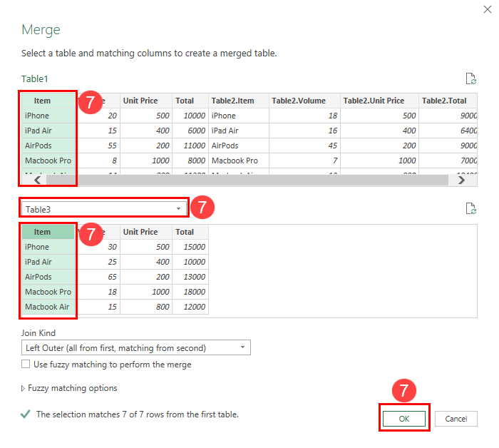499x448 pixels.
Task: Open the Table3 second-table dropdown
Action: [104, 209]
